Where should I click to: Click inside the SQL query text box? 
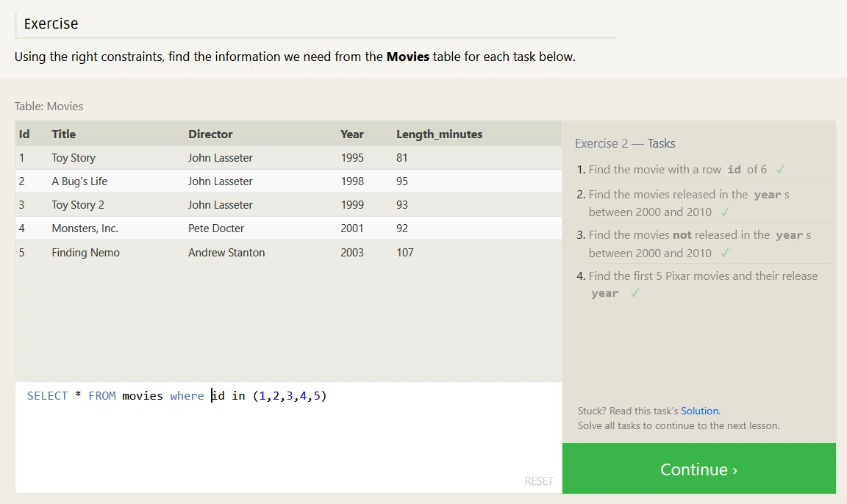tap(288, 437)
